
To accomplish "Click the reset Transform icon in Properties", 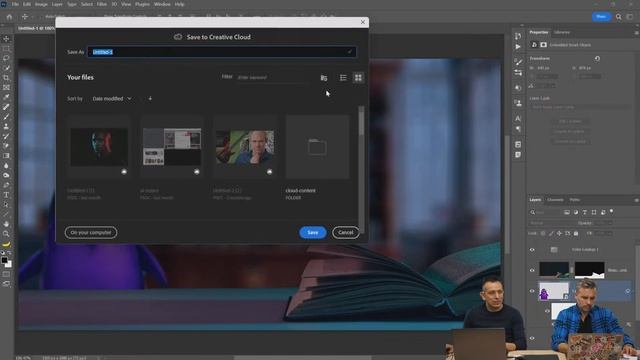I will tap(597, 58).
